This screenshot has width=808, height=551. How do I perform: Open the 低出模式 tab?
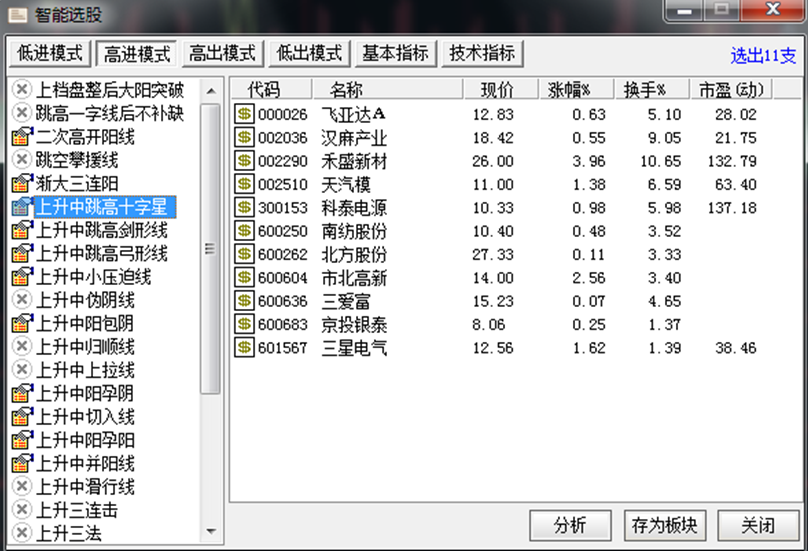[309, 54]
